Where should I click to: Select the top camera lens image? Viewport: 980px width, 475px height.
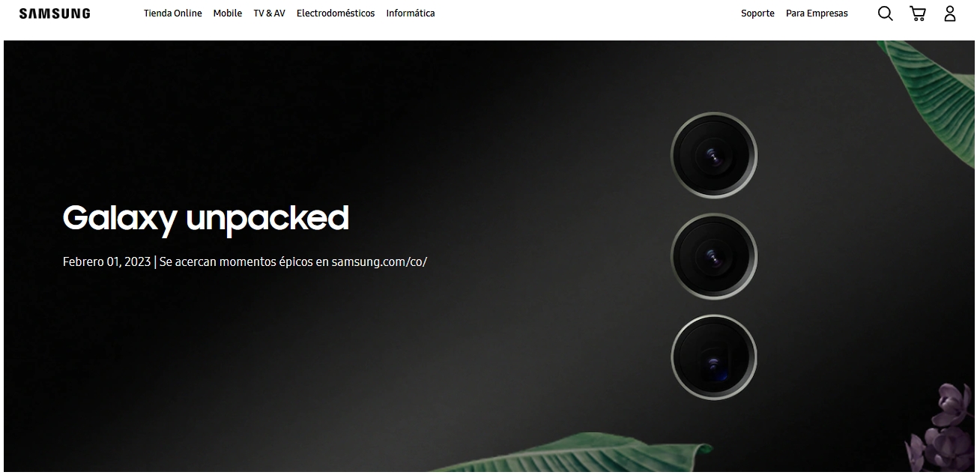(x=714, y=156)
